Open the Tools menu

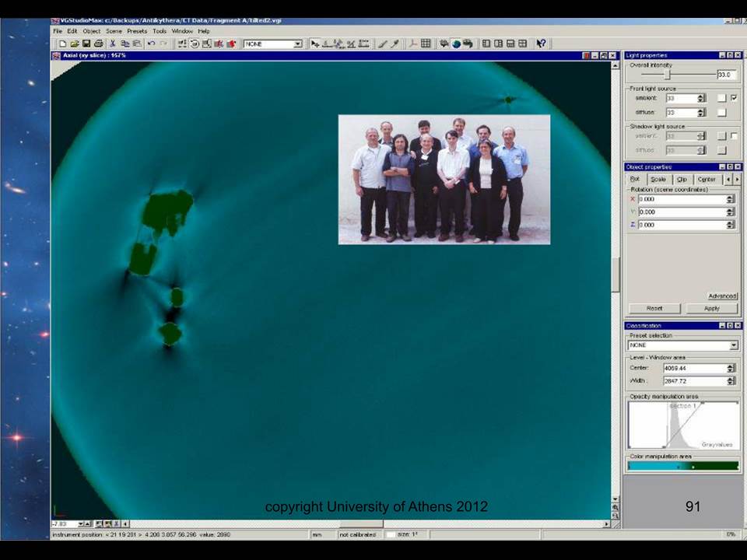(x=160, y=31)
